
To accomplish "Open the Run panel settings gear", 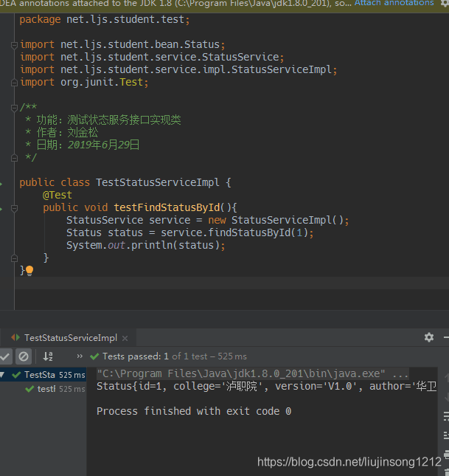I will 428,337.
